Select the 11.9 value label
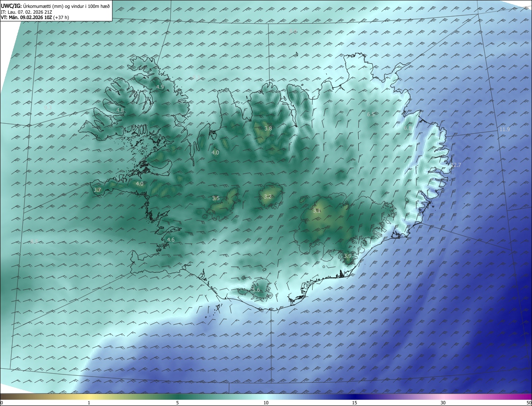The width and height of the screenshot is (532, 406). click(505, 130)
